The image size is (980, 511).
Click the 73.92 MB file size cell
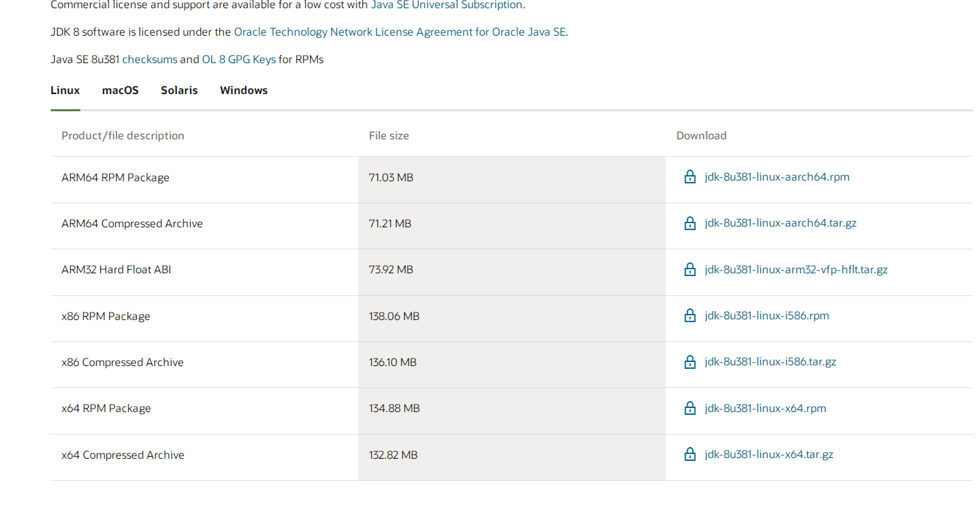click(391, 270)
